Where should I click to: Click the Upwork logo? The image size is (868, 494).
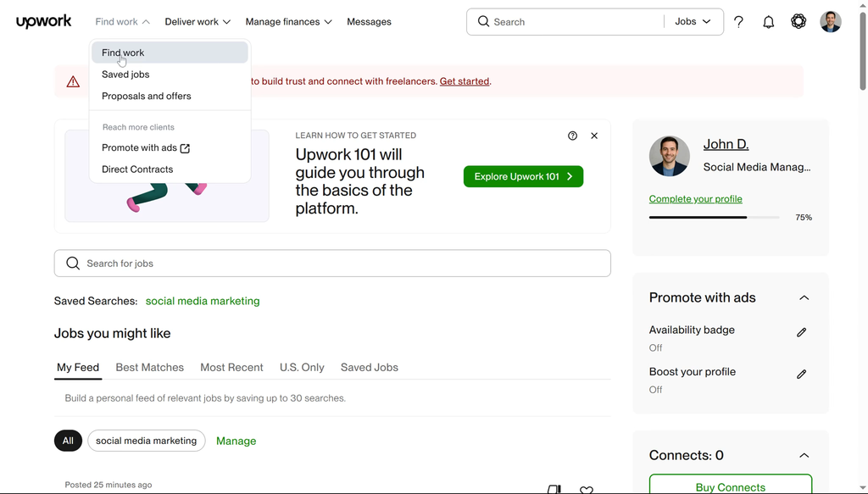[x=43, y=22]
